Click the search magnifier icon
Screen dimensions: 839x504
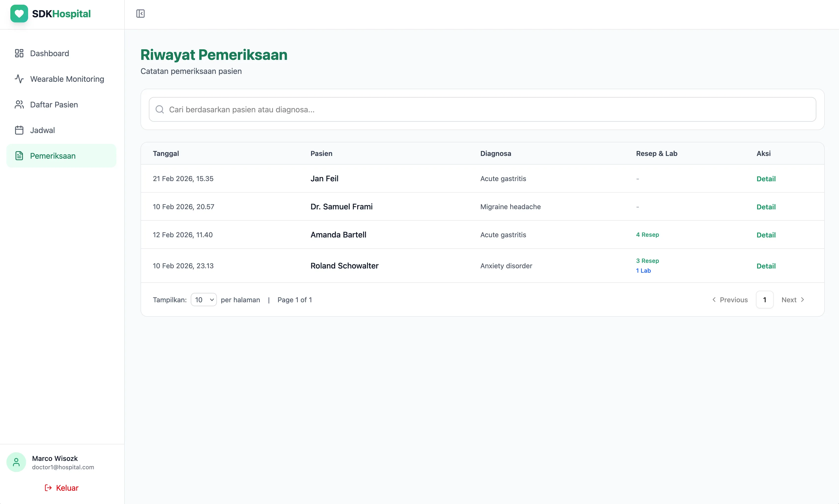(160, 109)
